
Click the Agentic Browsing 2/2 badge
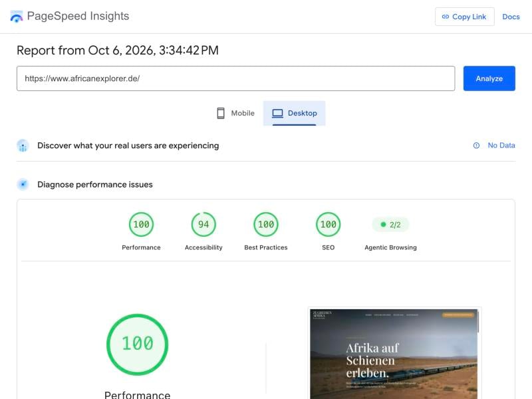(x=390, y=225)
